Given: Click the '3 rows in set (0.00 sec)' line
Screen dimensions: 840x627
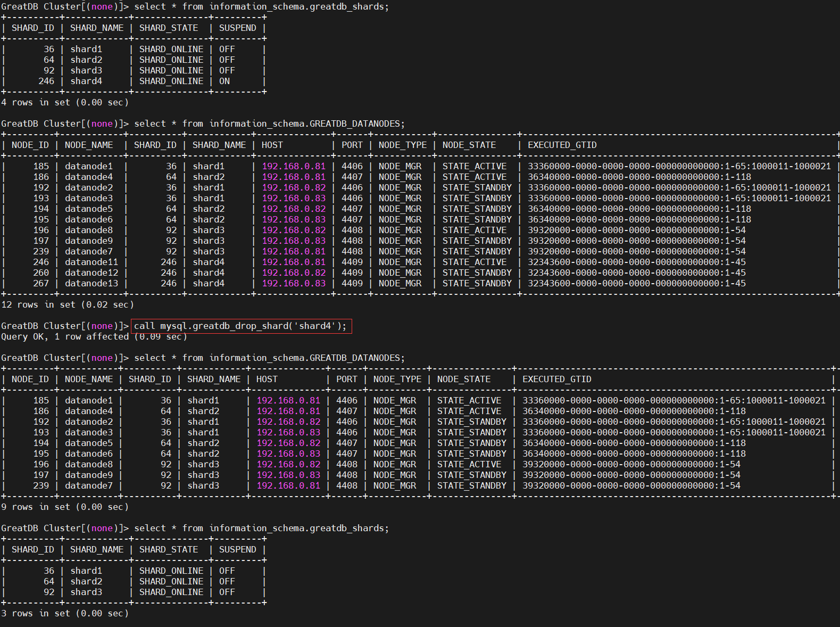Looking at the screenshot, I should point(65,613).
